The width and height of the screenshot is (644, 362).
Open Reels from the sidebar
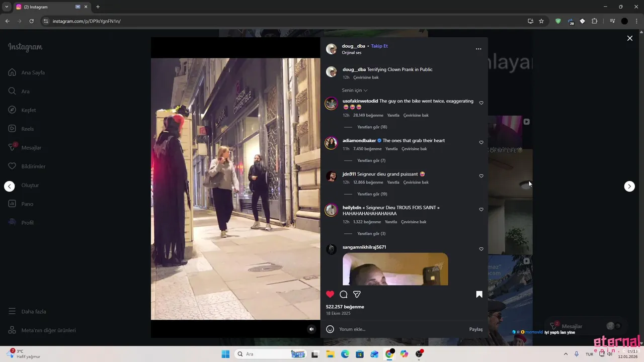click(x=21, y=129)
